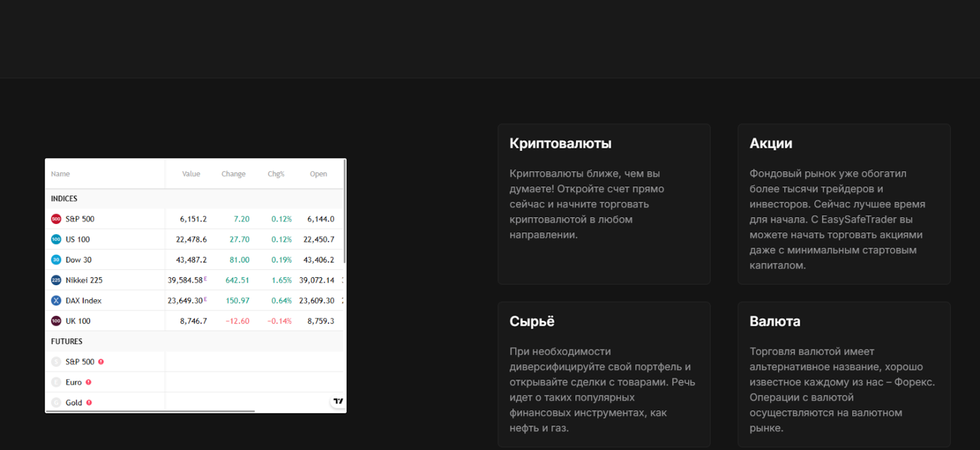980x450 pixels.
Task: Click Nikkei 225 open price 39,072.14
Action: [317, 280]
